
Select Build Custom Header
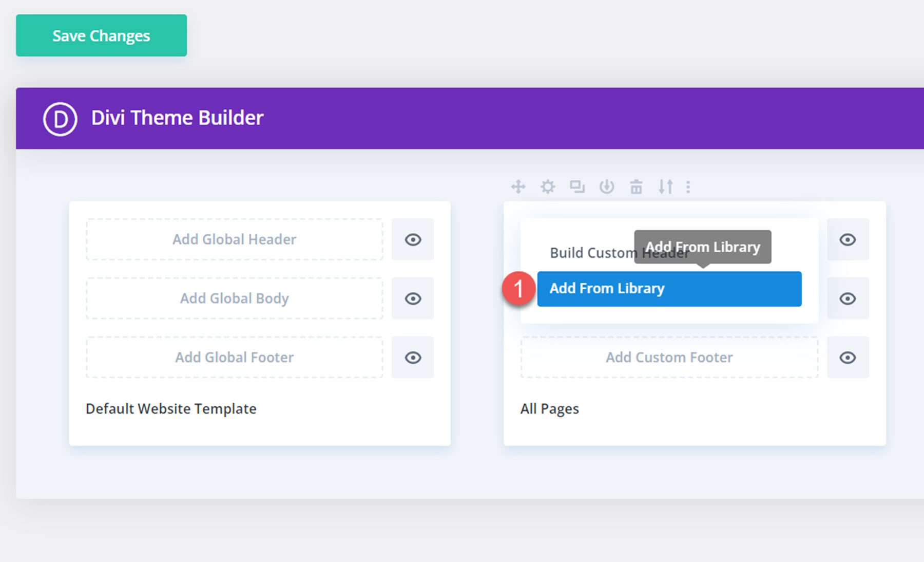coord(591,252)
